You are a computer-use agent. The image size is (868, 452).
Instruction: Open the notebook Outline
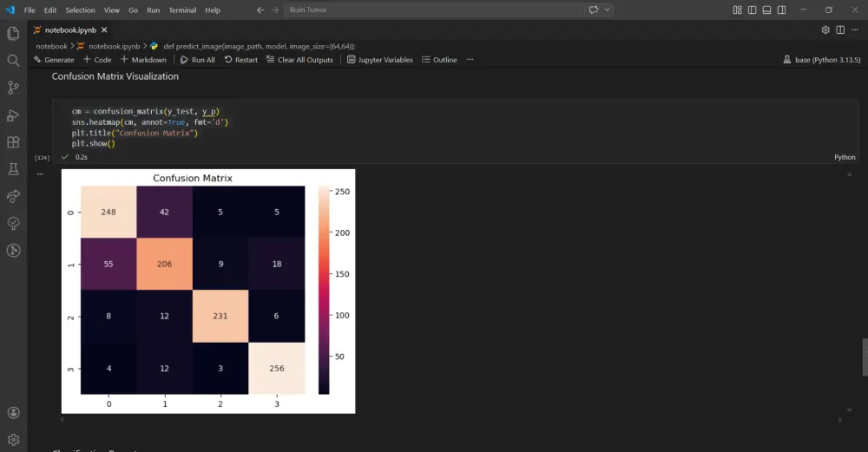(x=439, y=60)
